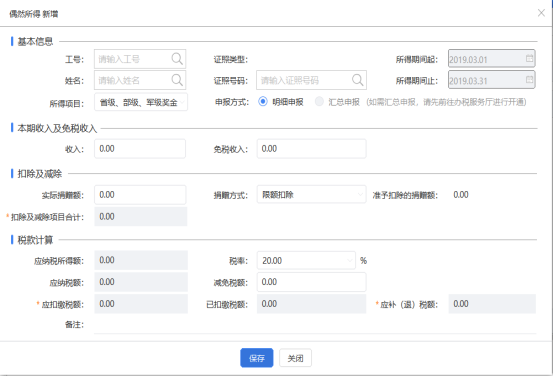Click the 免税收入 amount field
This screenshot has height=377, width=553.
[311, 148]
